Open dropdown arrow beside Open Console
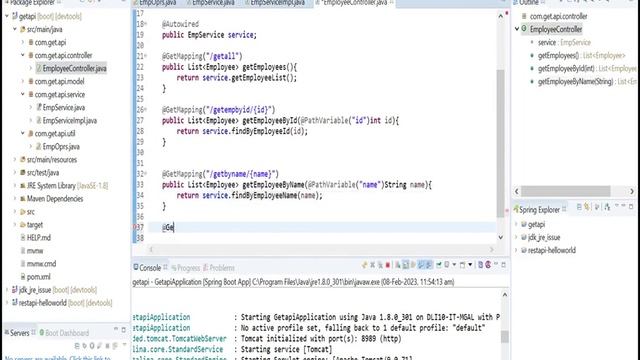This screenshot has width=640, height=360. pos(470,264)
